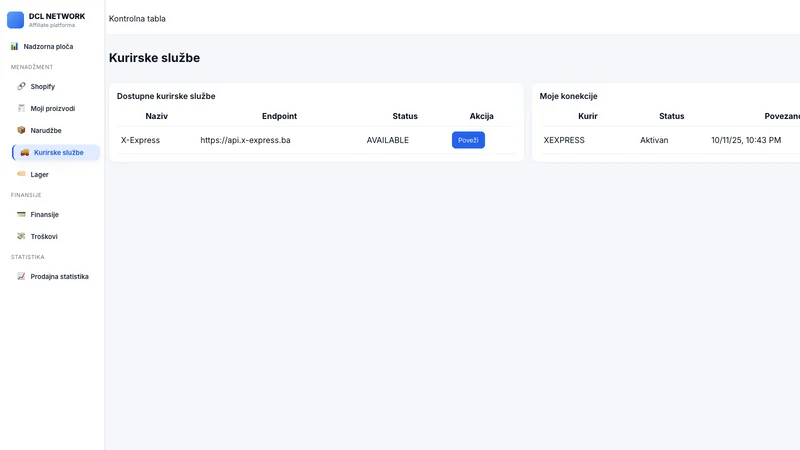
Task: Click the Troškovi money icon
Action: coord(21,236)
